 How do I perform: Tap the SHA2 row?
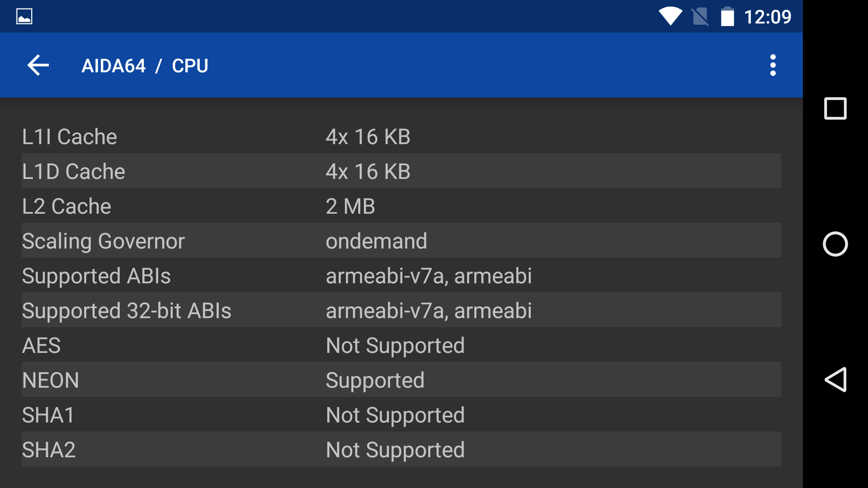tap(401, 450)
